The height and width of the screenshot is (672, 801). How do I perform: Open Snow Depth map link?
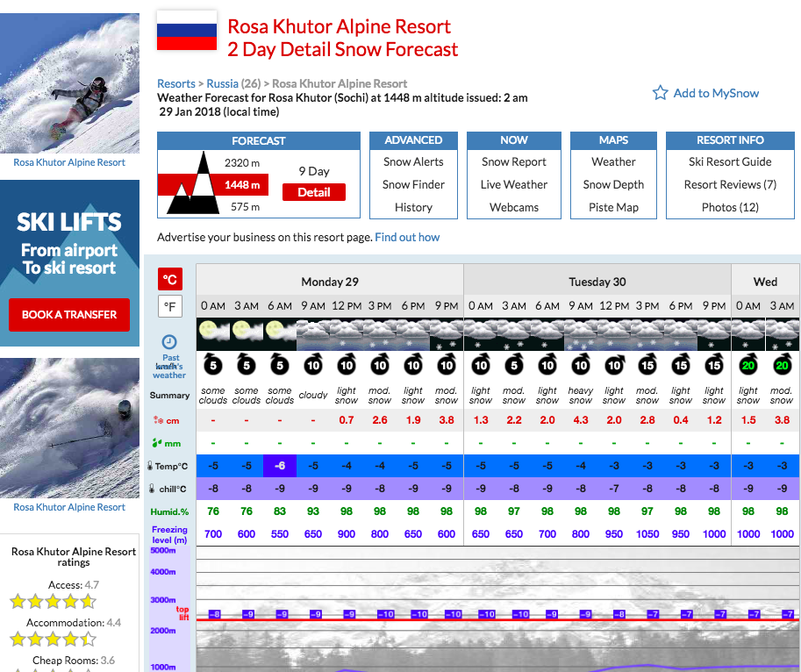[x=613, y=184]
